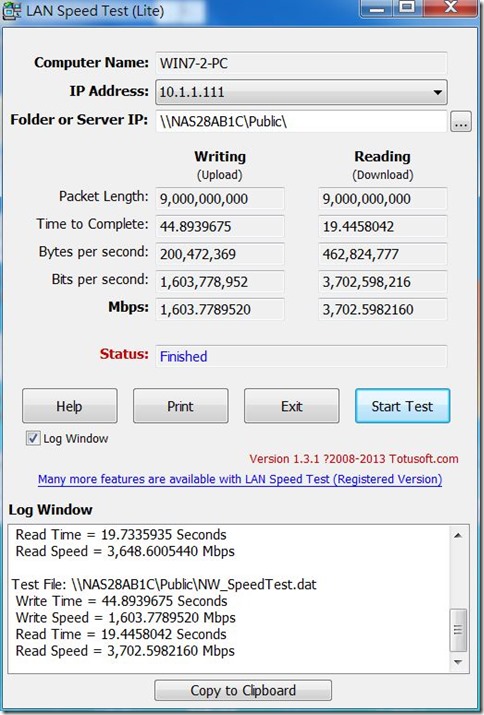The image size is (484, 715).
Task: Click the Finished status field
Action: (x=301, y=356)
